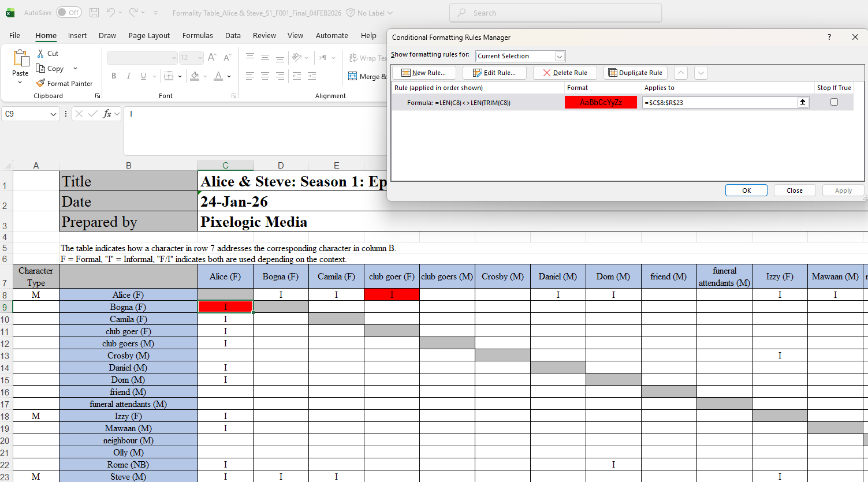
Task: Click the Increase Font Size icon
Action: click(212, 58)
